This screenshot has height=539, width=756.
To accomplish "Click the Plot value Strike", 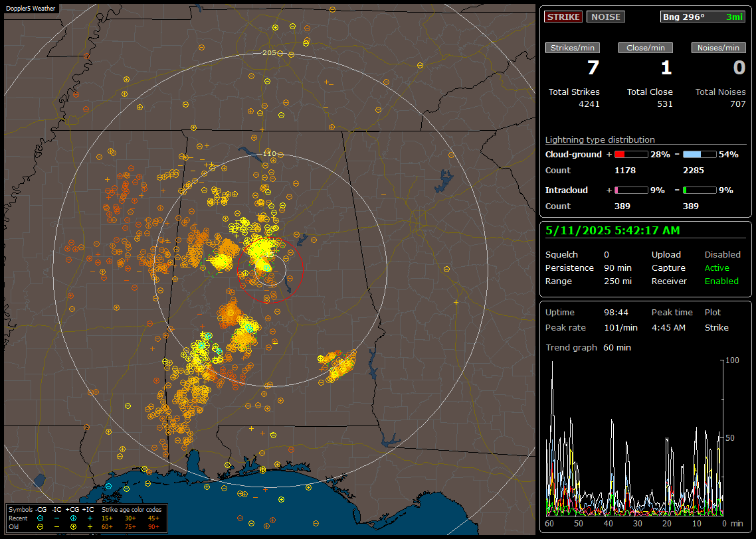I will (x=716, y=328).
